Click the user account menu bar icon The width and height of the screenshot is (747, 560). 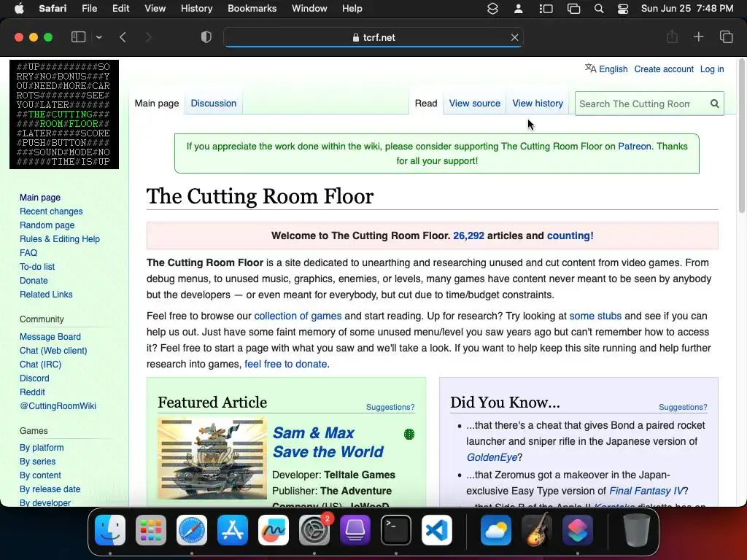(519, 9)
